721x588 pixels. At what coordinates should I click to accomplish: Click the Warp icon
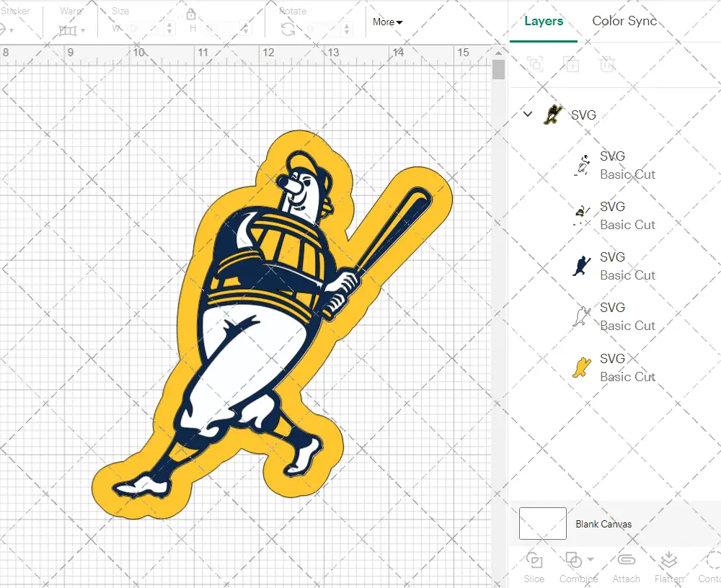coord(68,31)
